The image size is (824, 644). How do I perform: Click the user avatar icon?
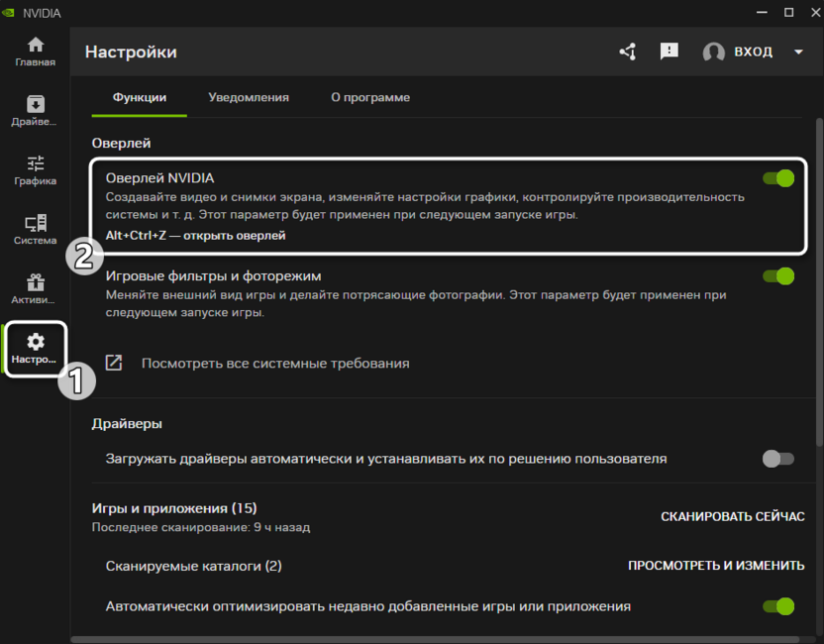[x=714, y=53]
